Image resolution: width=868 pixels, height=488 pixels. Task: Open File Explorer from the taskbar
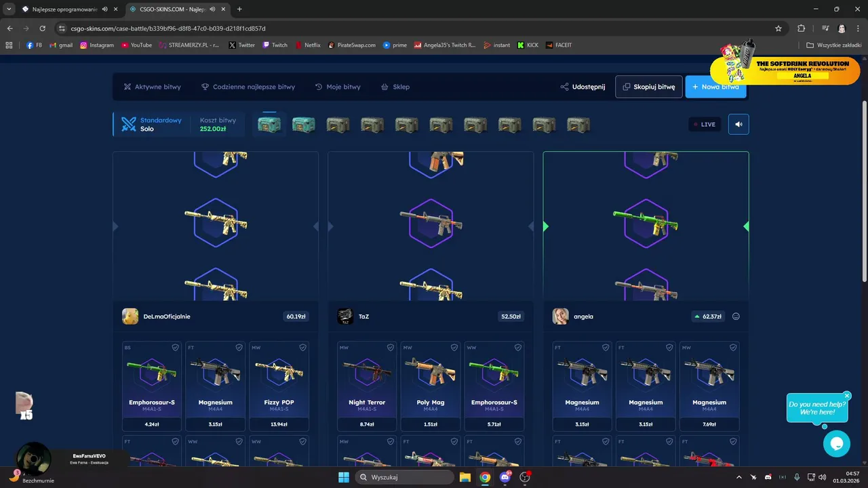pyautogui.click(x=465, y=477)
